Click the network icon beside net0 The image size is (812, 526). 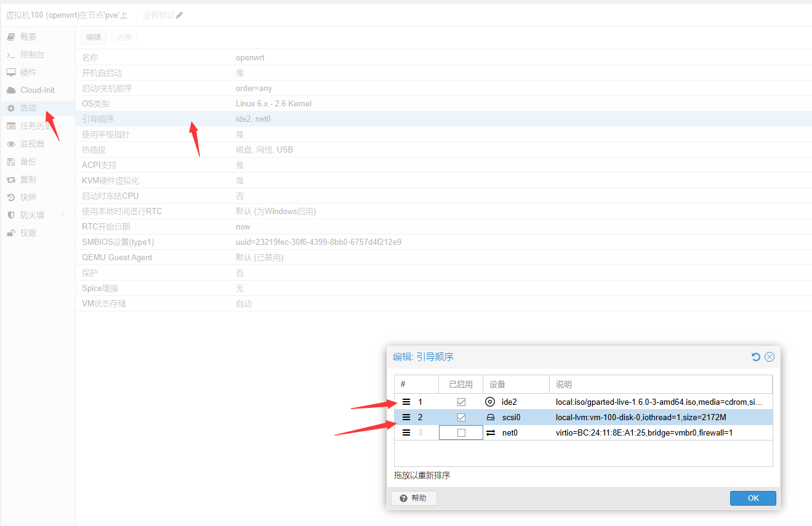(491, 432)
